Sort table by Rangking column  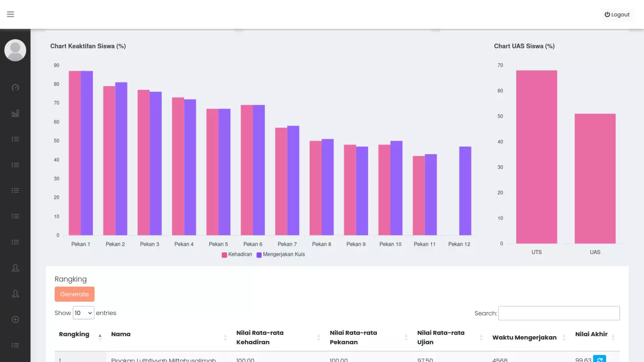(74, 334)
